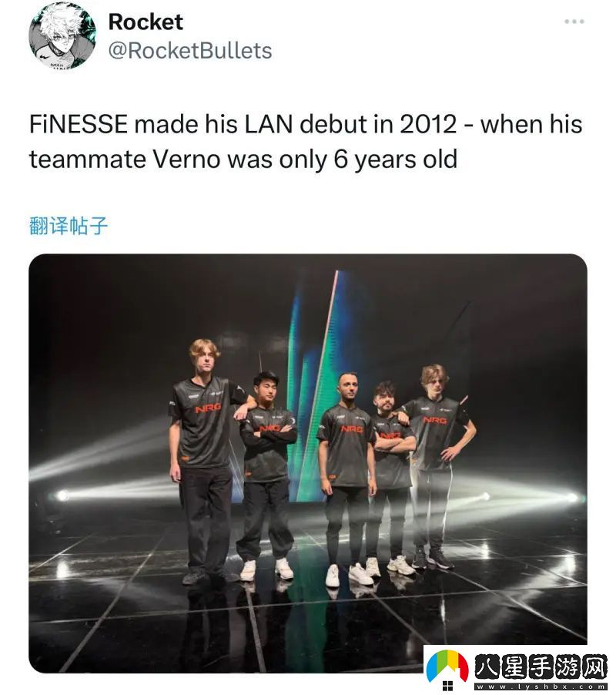Screen dimensions: 616x695
Task: Click the blue segment of the rainbow logo
Action: 433,668
